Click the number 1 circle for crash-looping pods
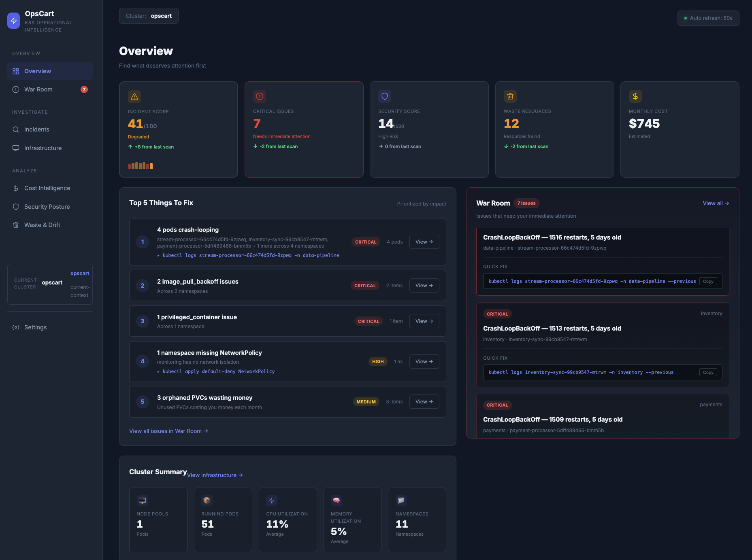 click(x=143, y=242)
